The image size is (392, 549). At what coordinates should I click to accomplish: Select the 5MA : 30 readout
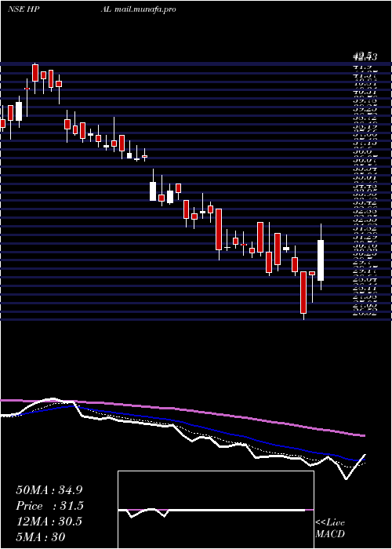click(x=41, y=537)
